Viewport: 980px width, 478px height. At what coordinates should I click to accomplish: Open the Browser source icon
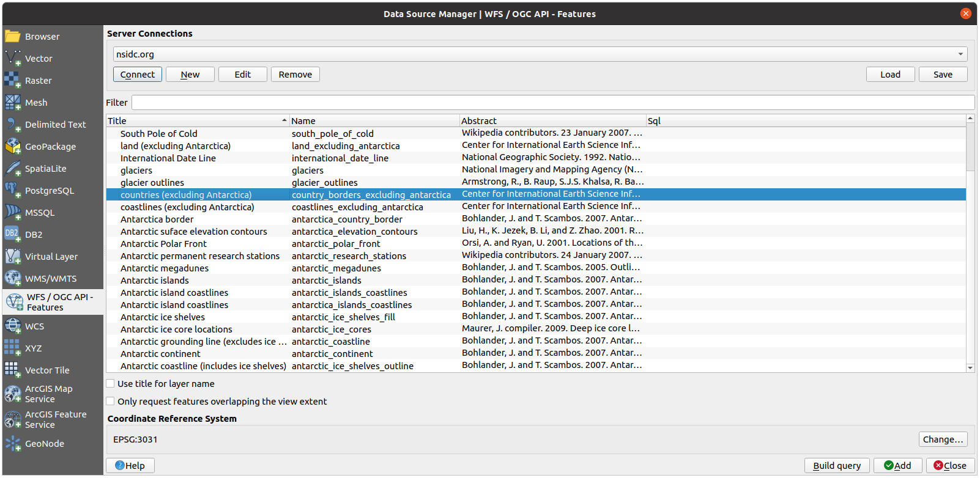(x=13, y=37)
